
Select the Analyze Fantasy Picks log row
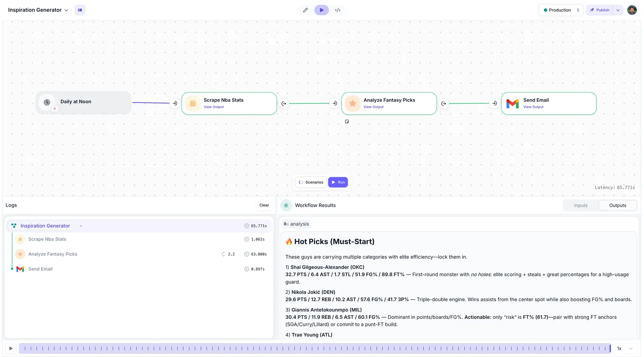pos(140,254)
